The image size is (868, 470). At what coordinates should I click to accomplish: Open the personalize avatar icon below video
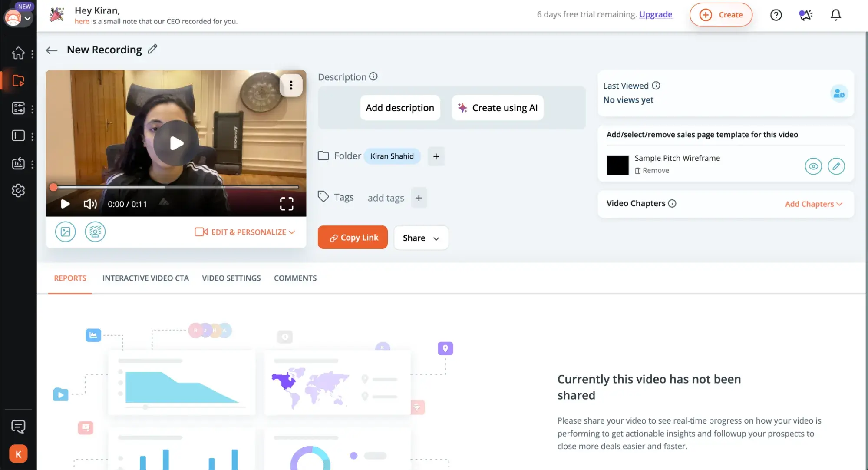95,232
